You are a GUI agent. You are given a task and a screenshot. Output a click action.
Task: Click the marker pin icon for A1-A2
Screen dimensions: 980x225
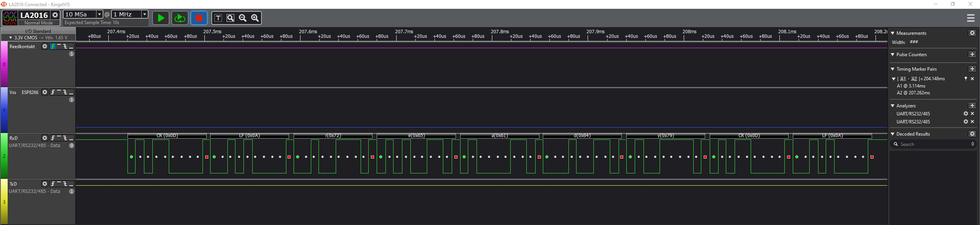coord(966,79)
